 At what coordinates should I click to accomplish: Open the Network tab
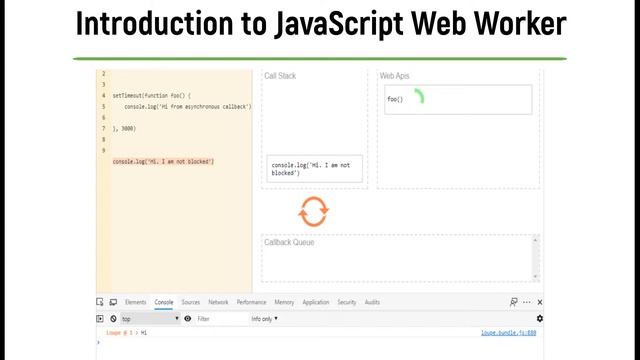click(218, 302)
